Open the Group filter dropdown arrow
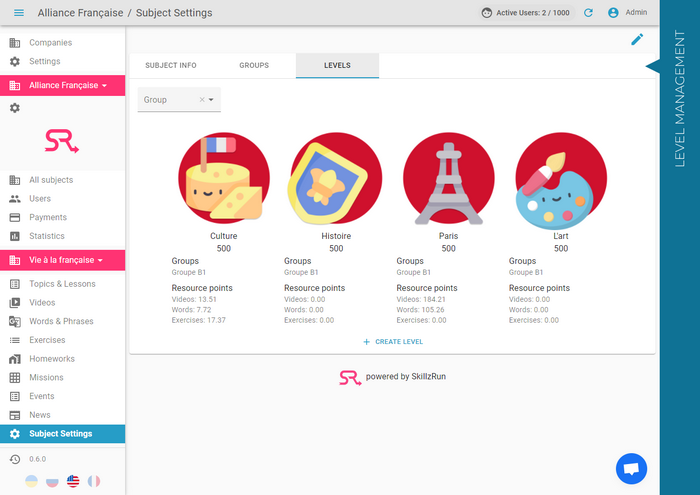Screen dimensions: 700x495 [x=211, y=100]
